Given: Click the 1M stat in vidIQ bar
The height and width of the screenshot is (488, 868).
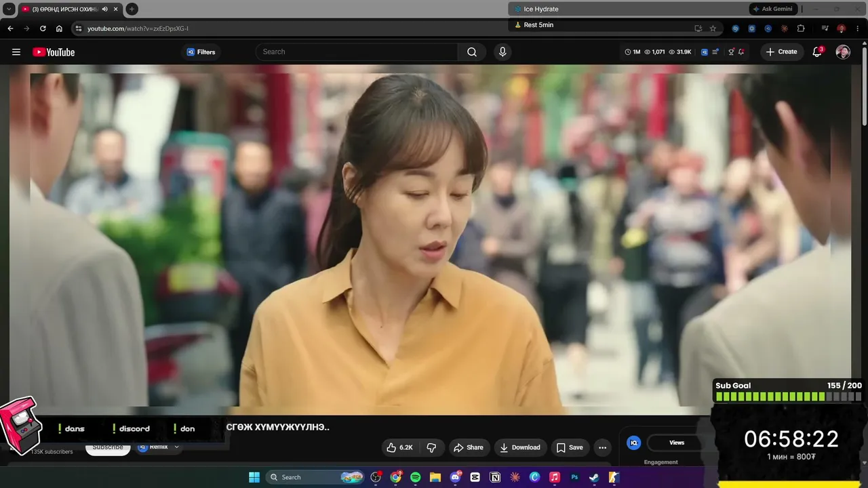Looking at the screenshot, I should coord(632,52).
